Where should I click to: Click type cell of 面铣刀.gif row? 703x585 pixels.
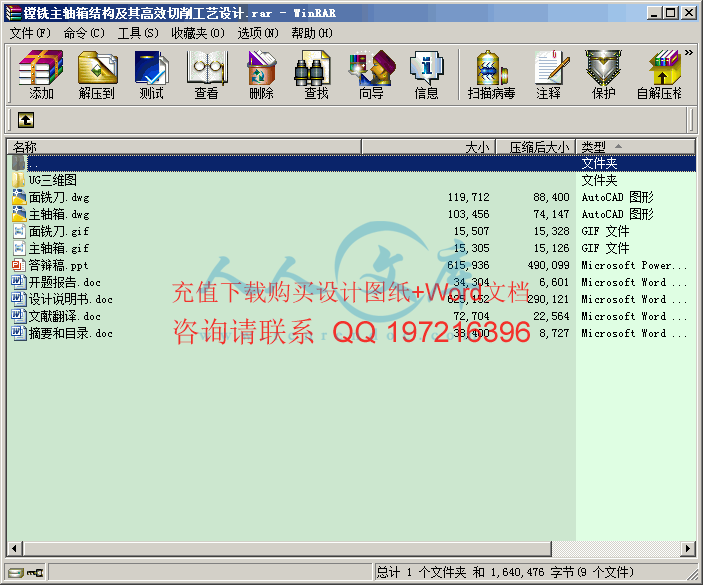(x=605, y=231)
